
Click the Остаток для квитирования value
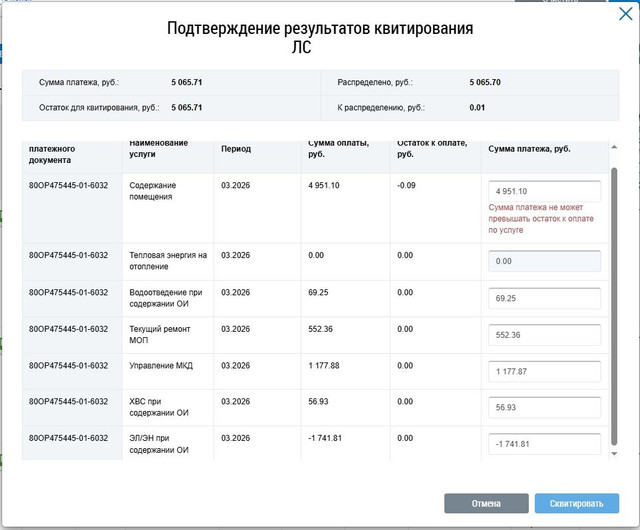pos(187,108)
